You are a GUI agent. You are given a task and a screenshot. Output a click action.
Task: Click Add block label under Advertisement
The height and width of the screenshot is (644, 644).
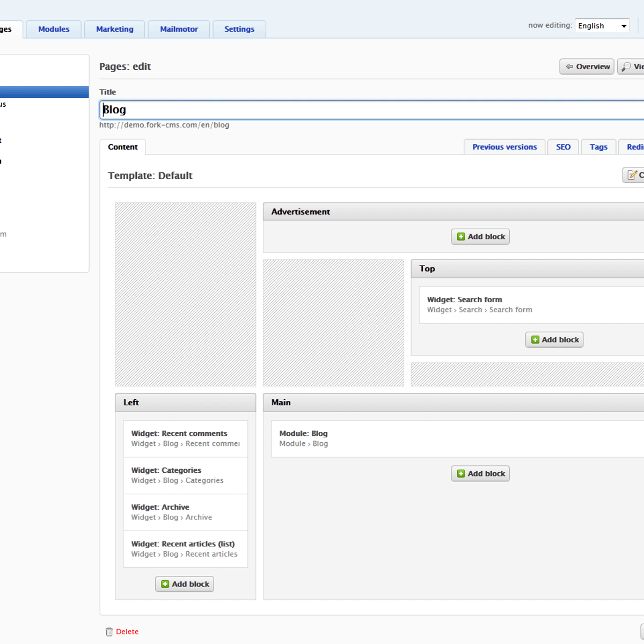click(x=486, y=237)
